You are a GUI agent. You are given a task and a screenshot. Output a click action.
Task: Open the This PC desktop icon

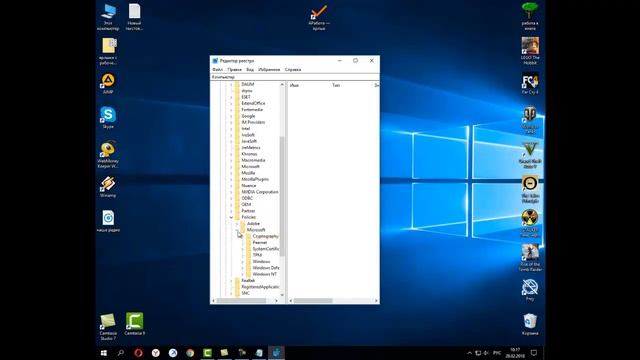click(108, 17)
